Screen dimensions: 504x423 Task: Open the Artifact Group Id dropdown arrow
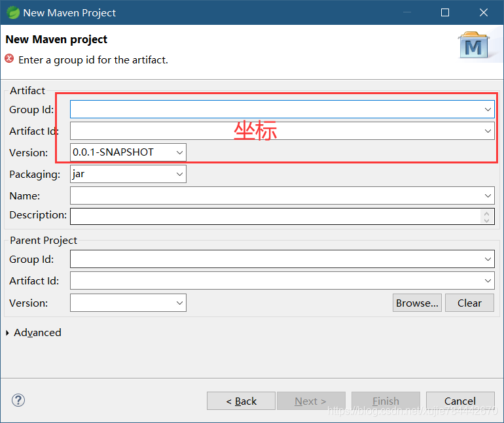(488, 109)
